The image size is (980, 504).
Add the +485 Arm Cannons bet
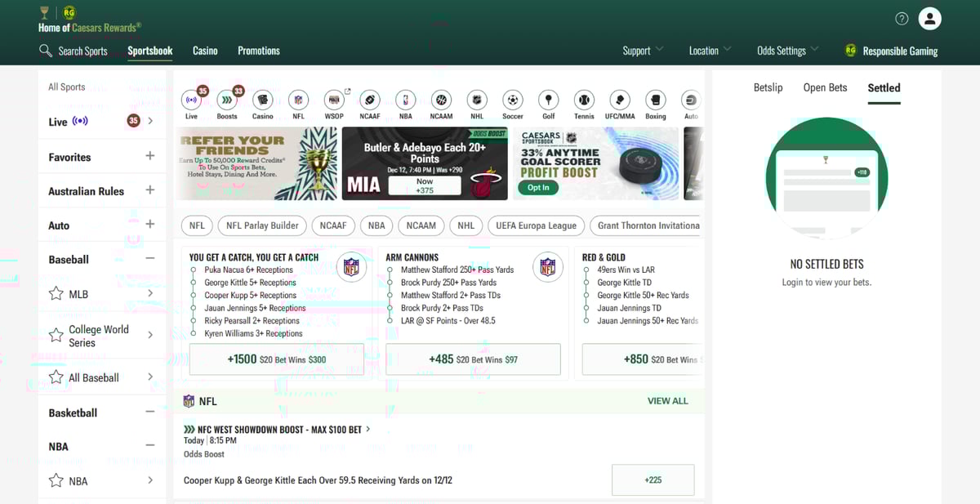pos(473,359)
